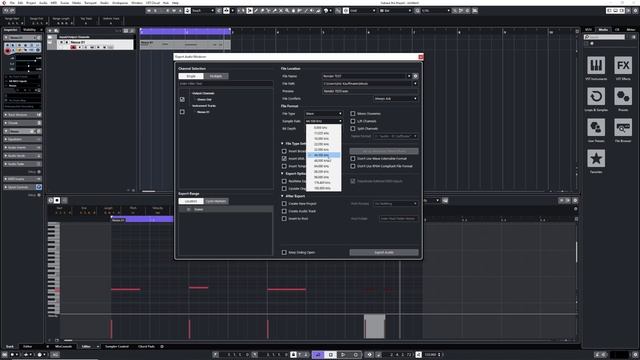This screenshot has width=640, height=360.
Task: Toggle Create New Project checkbox
Action: pos(284,203)
